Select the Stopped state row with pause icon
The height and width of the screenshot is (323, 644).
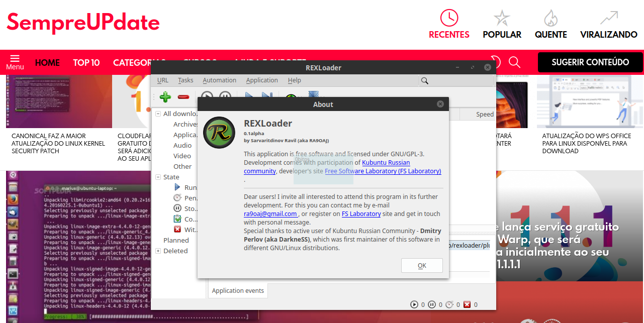[185, 208]
